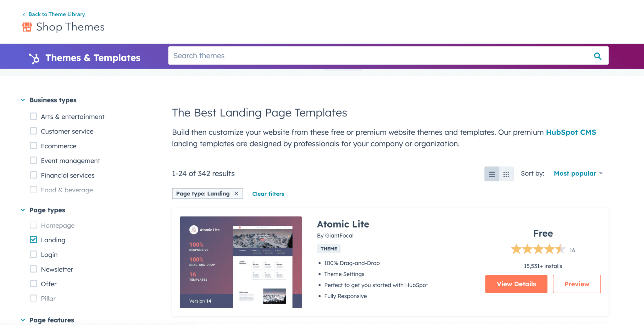Click the Sort by: label

tap(532, 174)
